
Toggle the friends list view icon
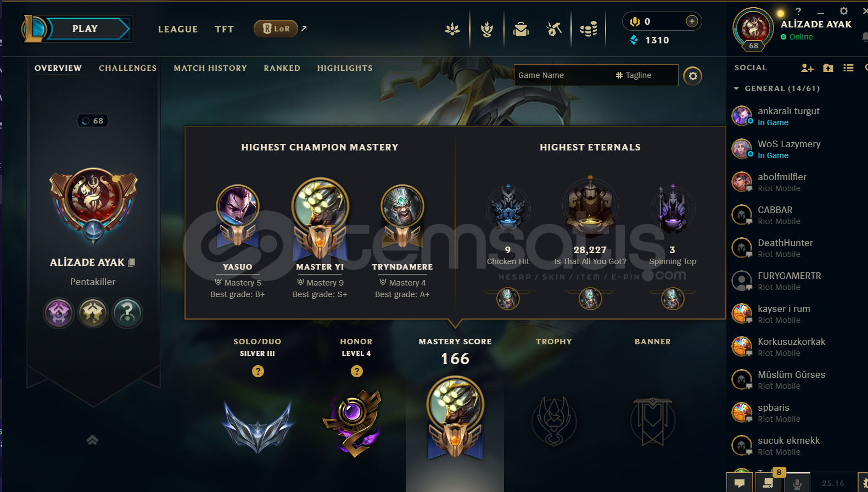point(849,68)
